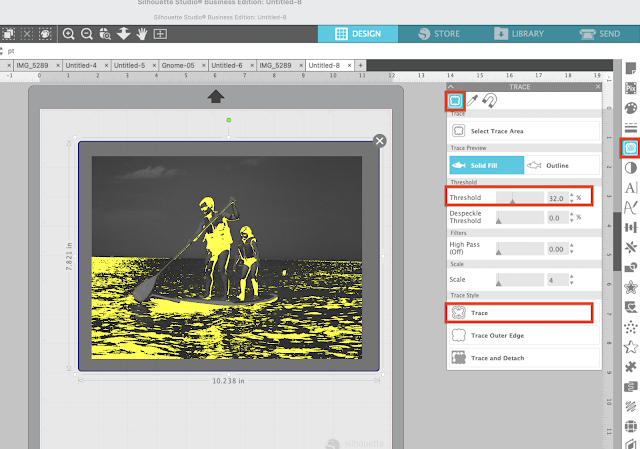Select the Pan hand tool
This screenshot has height=449, width=640.
142,34
